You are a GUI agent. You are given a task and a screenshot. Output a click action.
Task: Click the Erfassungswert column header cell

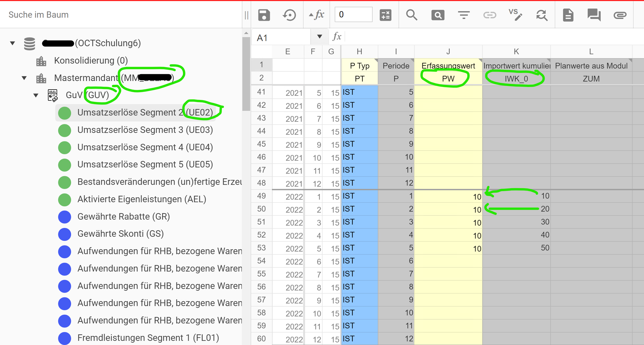(448, 66)
